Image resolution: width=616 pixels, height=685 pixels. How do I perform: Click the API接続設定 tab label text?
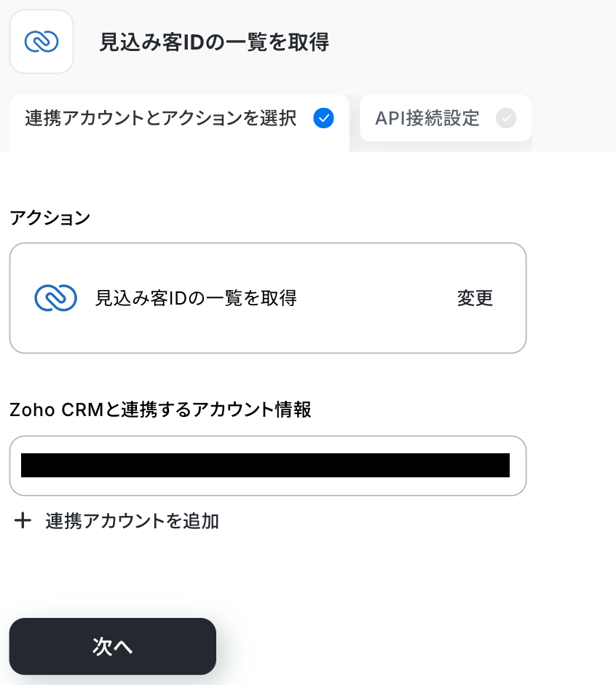427,118
